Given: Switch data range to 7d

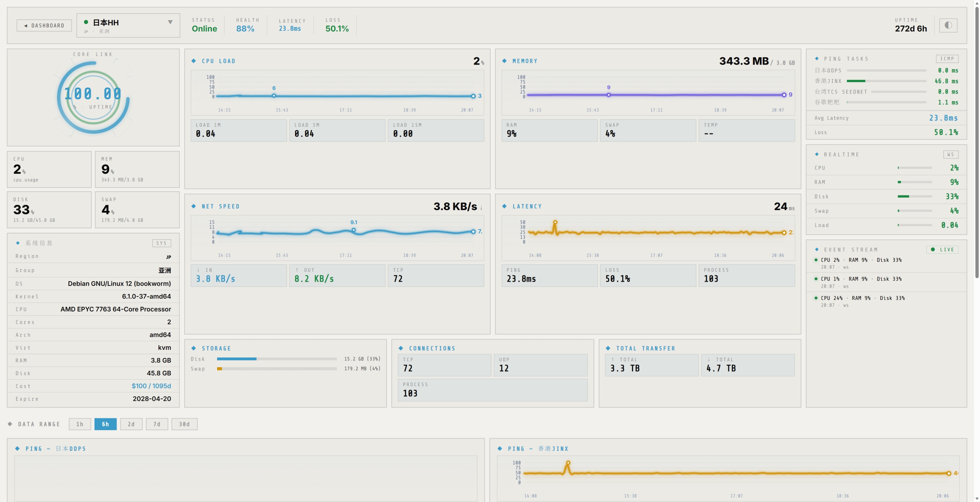Looking at the screenshot, I should click(x=157, y=424).
